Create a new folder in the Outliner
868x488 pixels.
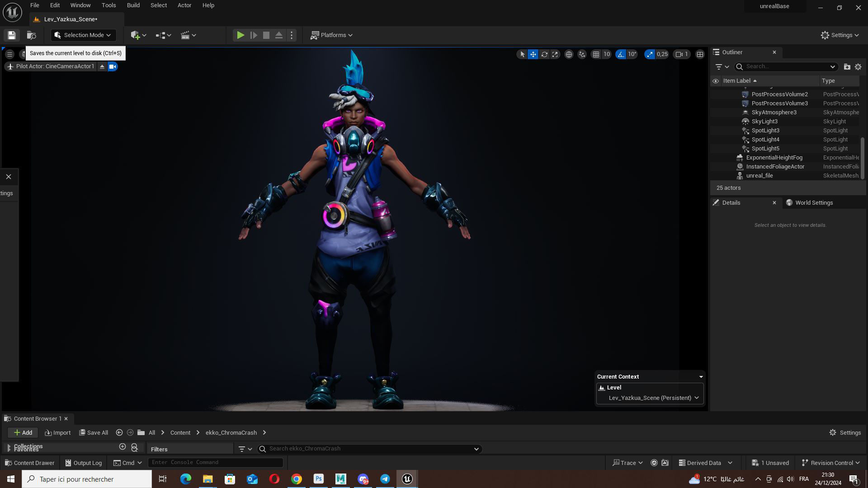pyautogui.click(x=847, y=67)
